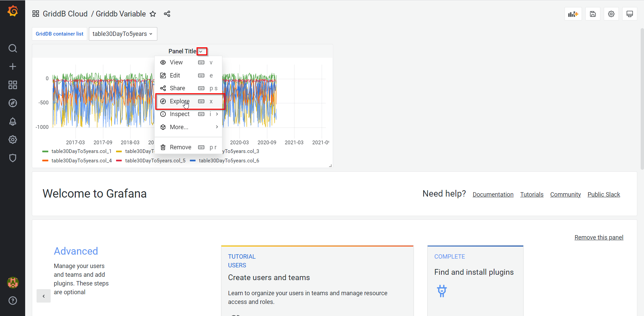Toggle the col_1 series in legend

(81, 151)
